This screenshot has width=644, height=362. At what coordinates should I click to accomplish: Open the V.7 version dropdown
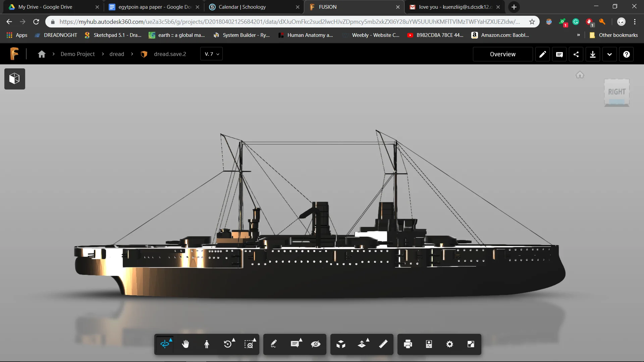212,54
